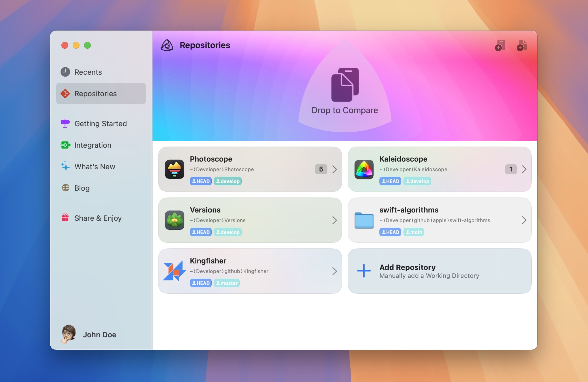
Task: Open Recents in the sidebar
Action: click(x=101, y=72)
